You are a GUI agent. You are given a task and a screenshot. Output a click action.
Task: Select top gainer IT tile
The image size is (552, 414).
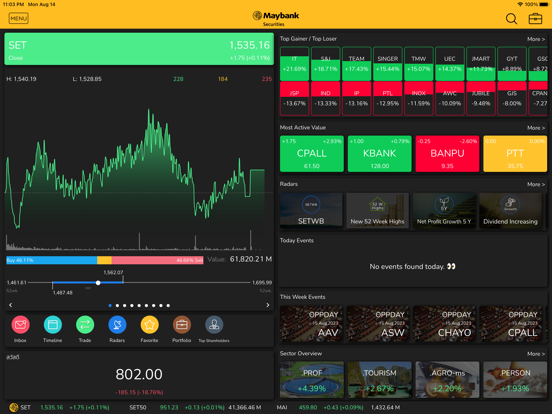pyautogui.click(x=295, y=64)
